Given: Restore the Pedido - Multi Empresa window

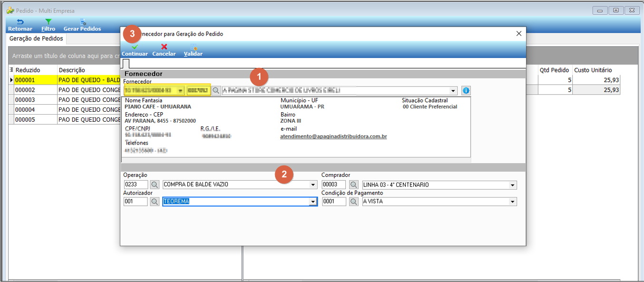Looking at the screenshot, I should (616, 10).
